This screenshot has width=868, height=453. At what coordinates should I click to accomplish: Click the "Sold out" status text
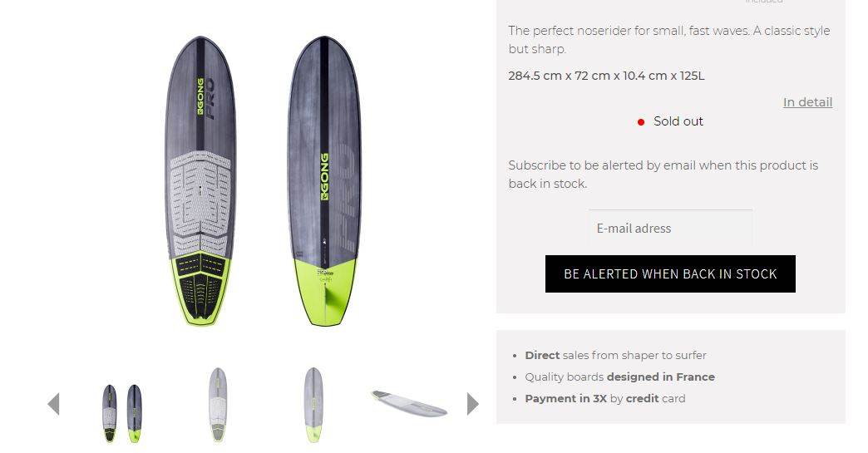pyautogui.click(x=678, y=121)
